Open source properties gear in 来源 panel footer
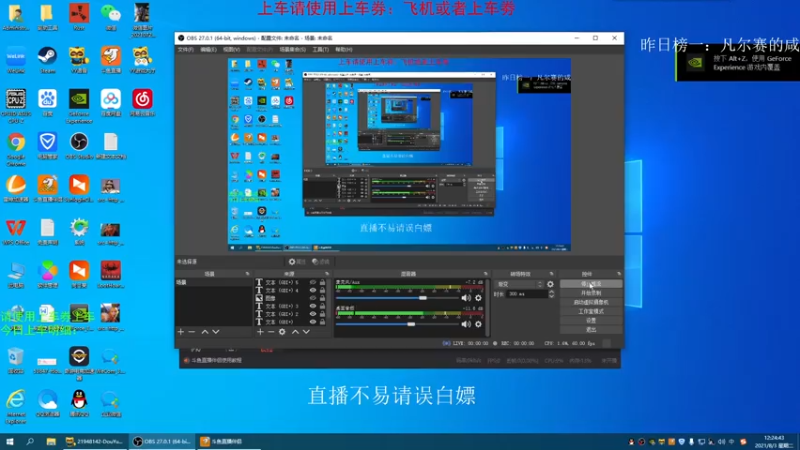Viewport: 800px width, 450px height. click(282, 332)
